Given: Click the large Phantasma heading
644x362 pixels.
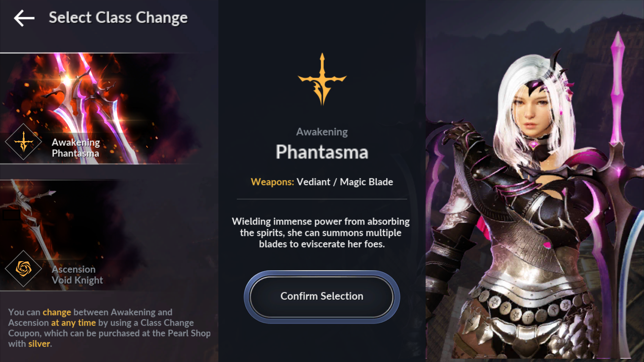Looking at the screenshot, I should pos(322,152).
